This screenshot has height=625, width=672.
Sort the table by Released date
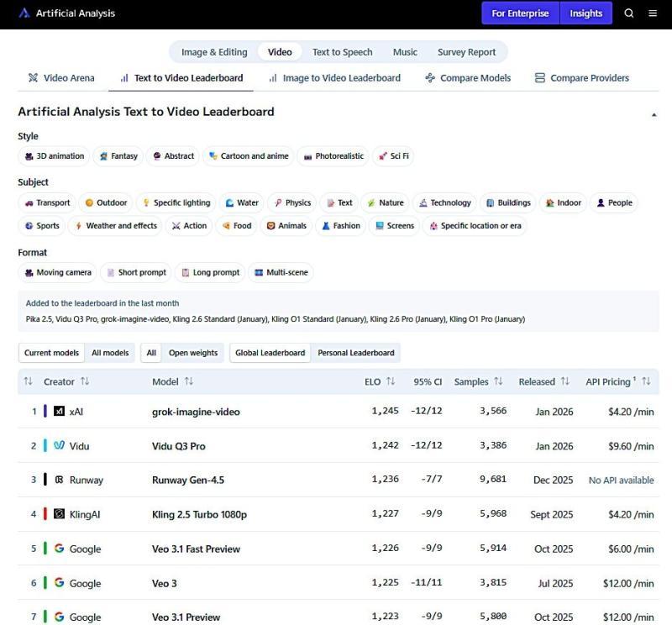[543, 381]
